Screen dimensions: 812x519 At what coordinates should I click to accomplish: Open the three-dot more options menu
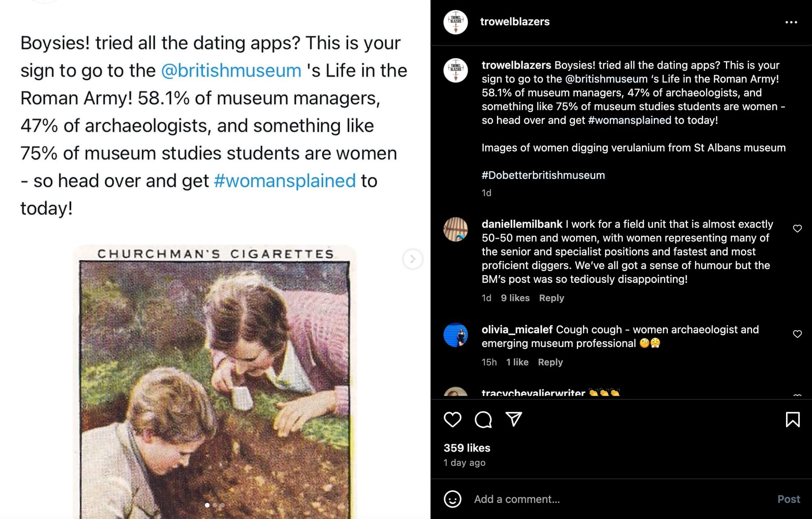pyautogui.click(x=791, y=22)
